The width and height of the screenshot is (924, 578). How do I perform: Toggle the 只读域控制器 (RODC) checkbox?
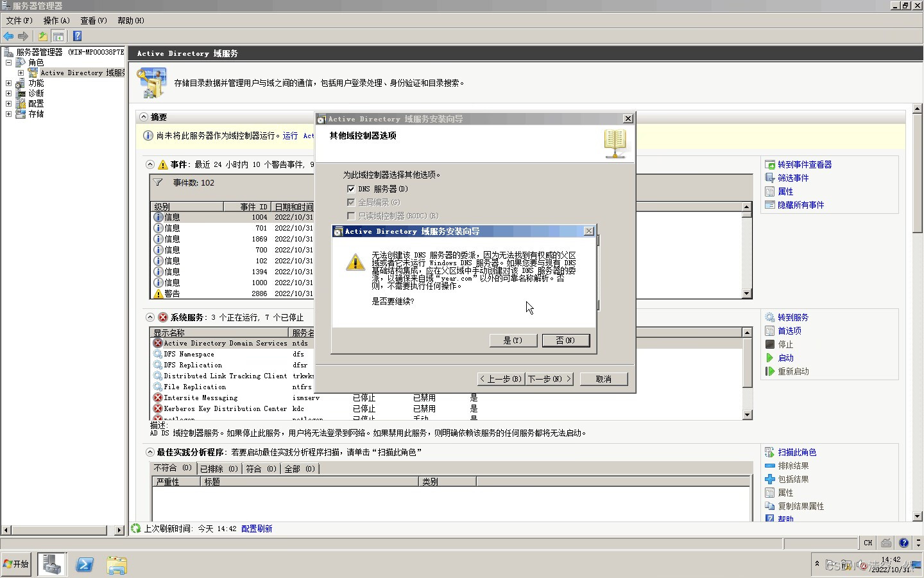coord(351,216)
